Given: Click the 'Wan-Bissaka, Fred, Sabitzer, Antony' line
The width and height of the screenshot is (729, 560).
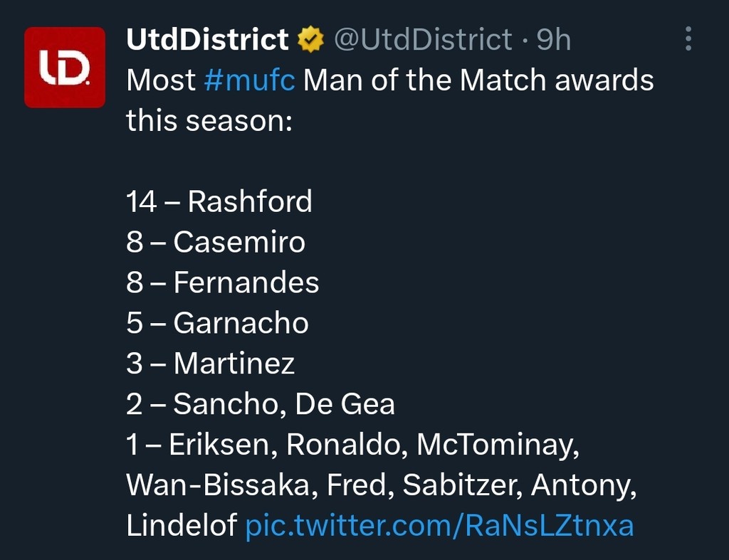Looking at the screenshot, I should tap(382, 485).
